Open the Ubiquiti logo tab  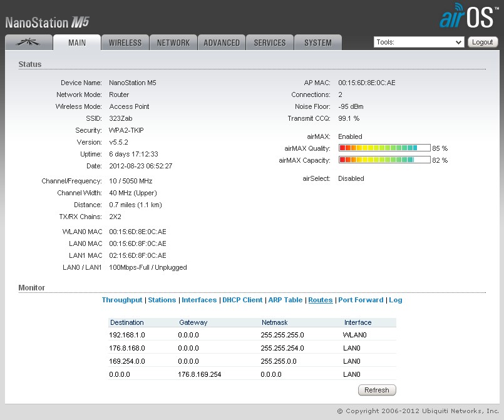pos(29,43)
